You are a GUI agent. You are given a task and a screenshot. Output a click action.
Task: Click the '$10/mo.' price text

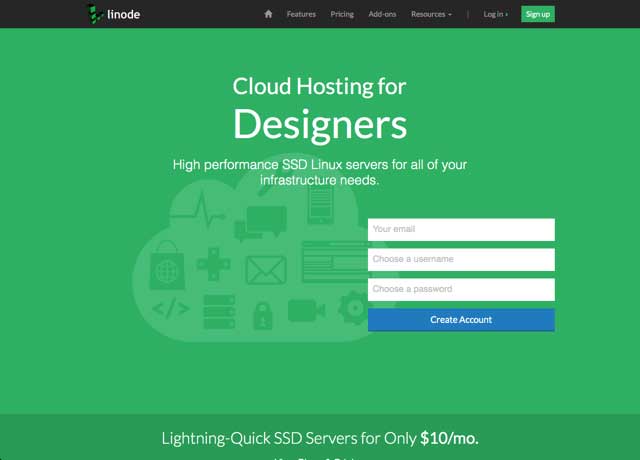(449, 438)
